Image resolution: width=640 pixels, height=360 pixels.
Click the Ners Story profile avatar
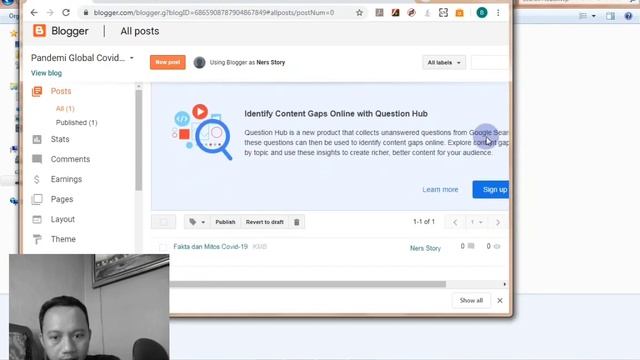click(199, 62)
